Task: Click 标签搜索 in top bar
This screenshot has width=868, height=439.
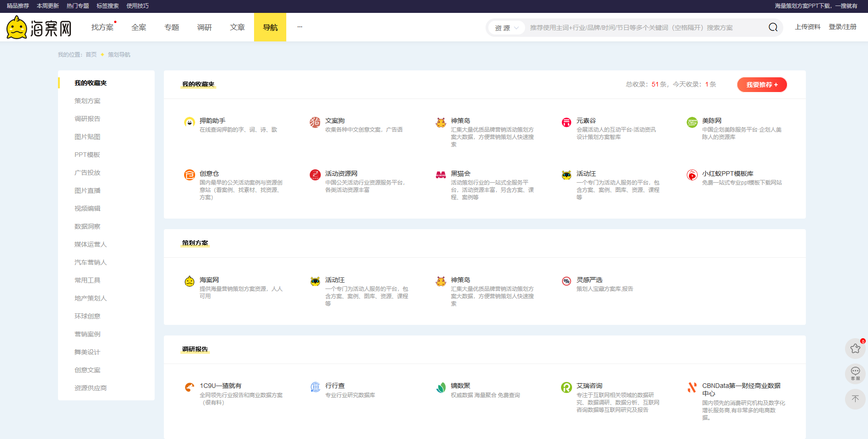Action: coord(108,6)
